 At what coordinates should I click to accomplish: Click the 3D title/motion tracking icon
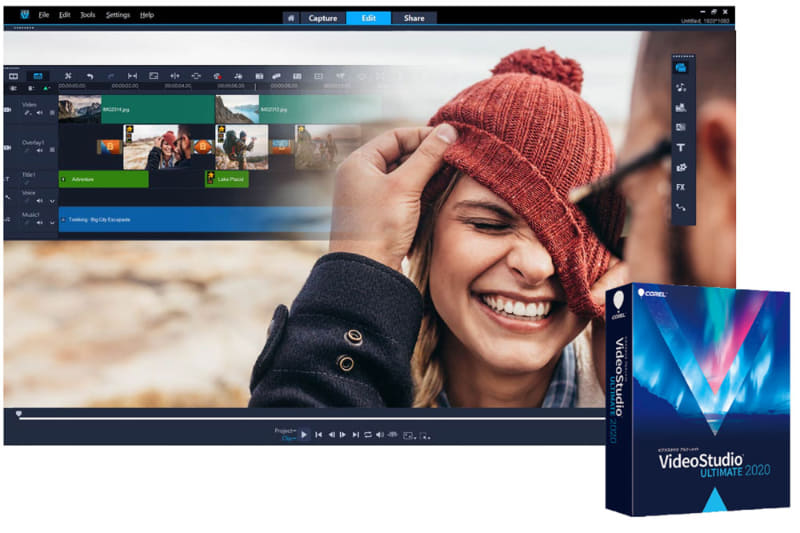[276, 76]
